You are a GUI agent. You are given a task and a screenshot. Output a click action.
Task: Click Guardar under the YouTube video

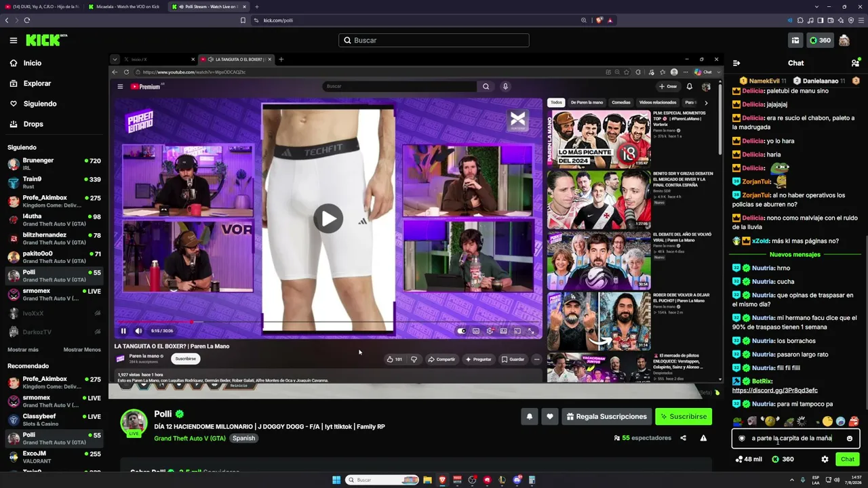(x=513, y=359)
